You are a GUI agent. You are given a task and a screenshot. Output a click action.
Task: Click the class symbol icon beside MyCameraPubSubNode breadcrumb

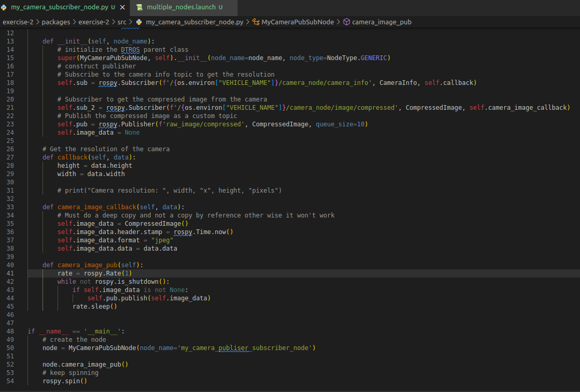click(x=256, y=22)
